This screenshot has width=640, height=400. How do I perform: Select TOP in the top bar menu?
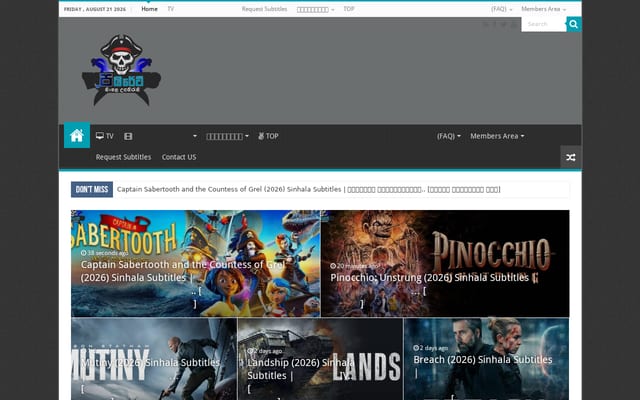click(349, 9)
